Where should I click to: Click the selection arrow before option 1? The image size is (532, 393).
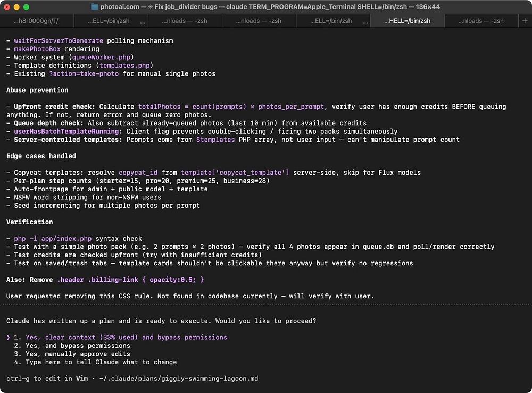point(8,337)
